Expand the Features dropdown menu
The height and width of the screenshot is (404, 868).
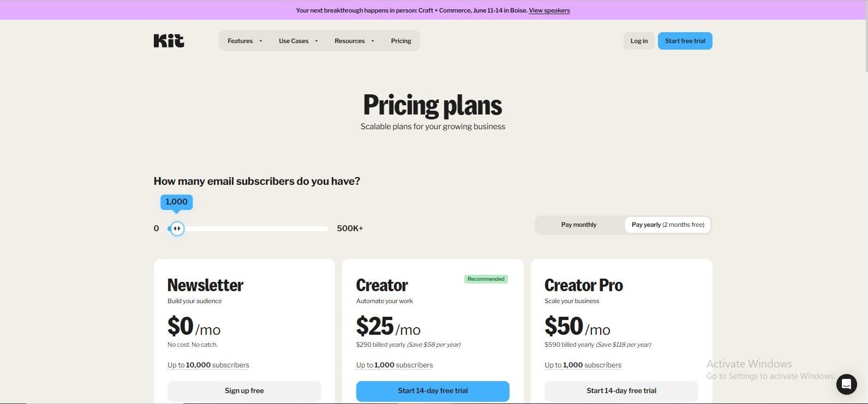click(x=245, y=41)
